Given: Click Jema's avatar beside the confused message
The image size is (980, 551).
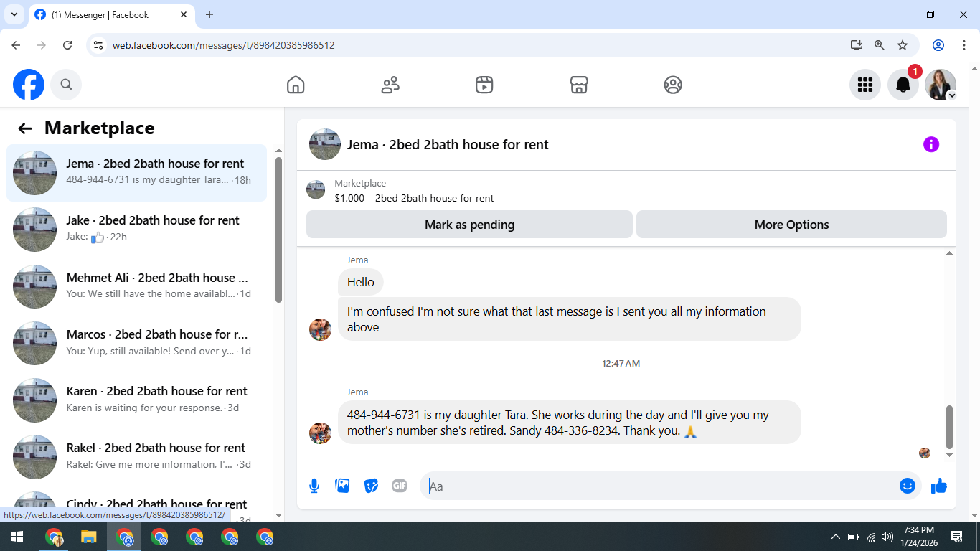Looking at the screenshot, I should 320,329.
